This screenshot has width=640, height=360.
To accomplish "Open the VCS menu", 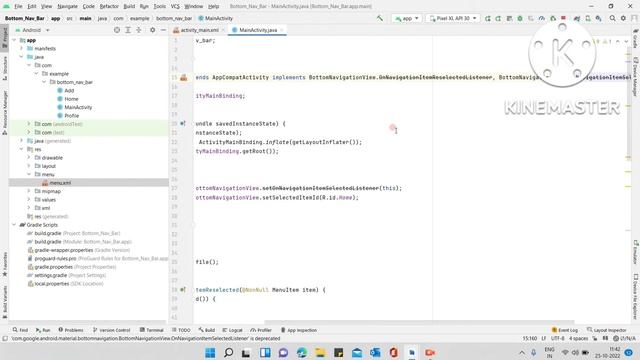I will point(175,7).
